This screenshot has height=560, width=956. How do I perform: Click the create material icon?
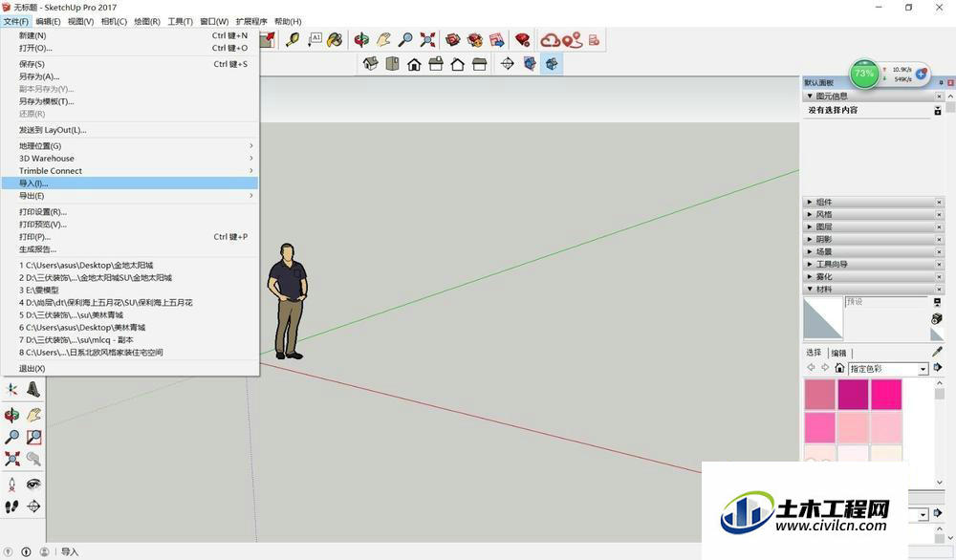click(937, 318)
